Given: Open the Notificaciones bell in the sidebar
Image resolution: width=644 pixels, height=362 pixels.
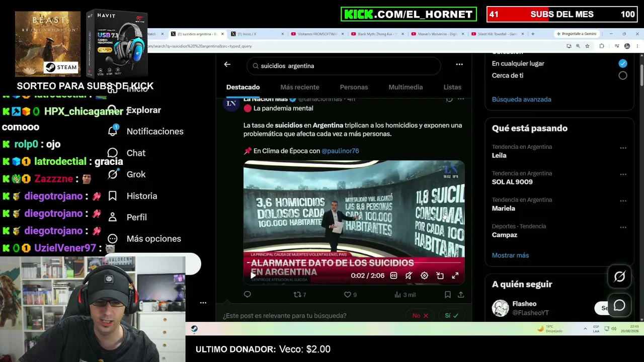Looking at the screenshot, I should (113, 131).
